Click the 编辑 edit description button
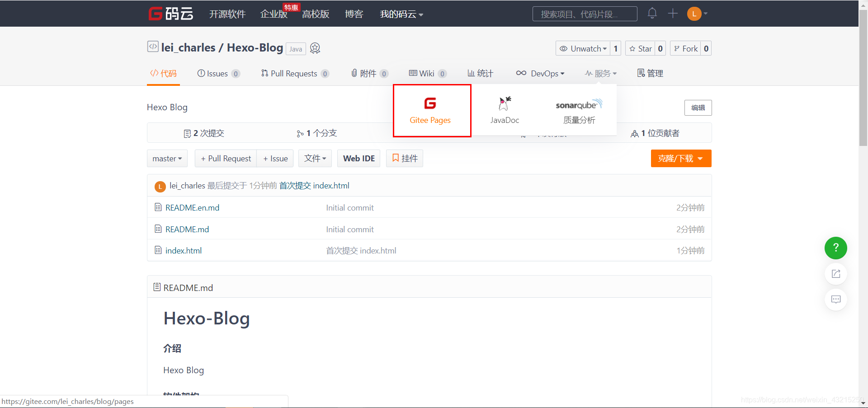Screen dimensions: 868x408 point(698,108)
